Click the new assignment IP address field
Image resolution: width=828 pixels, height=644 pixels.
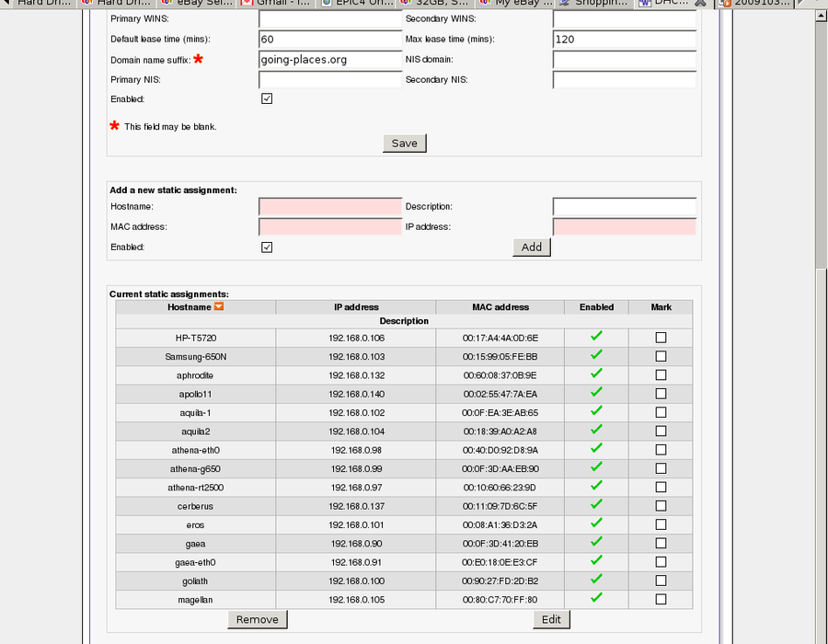pos(624,227)
